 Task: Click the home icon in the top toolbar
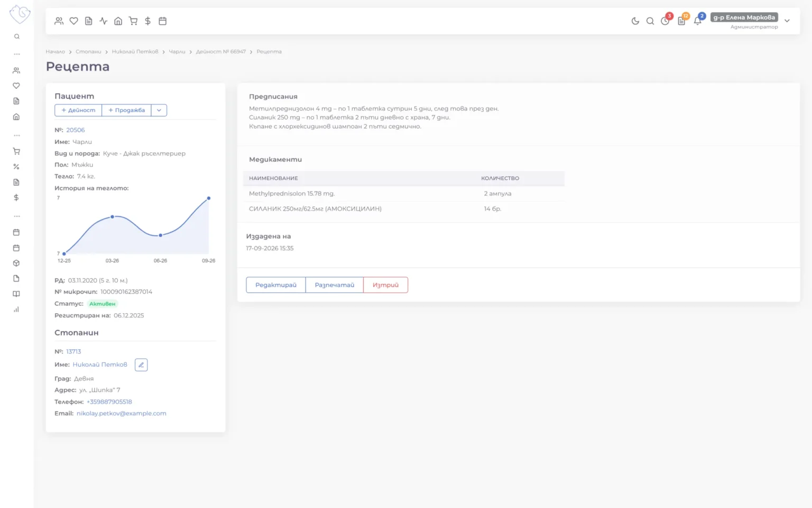tap(118, 21)
